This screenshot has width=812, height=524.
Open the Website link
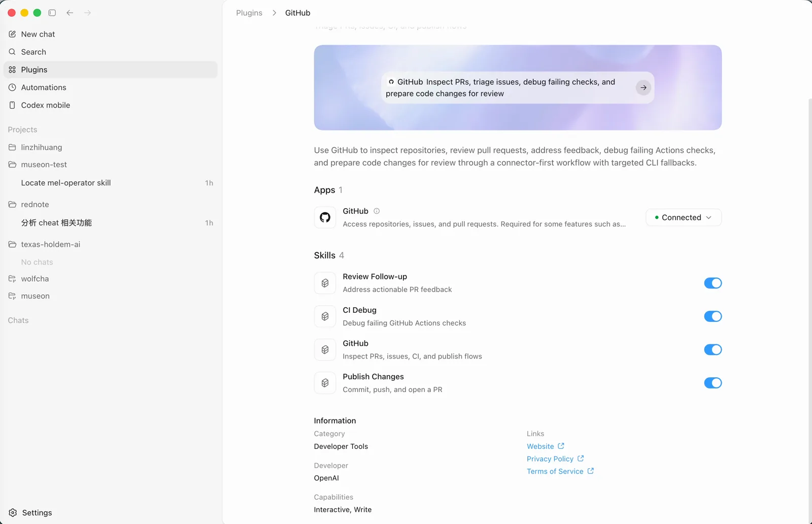pyautogui.click(x=545, y=446)
